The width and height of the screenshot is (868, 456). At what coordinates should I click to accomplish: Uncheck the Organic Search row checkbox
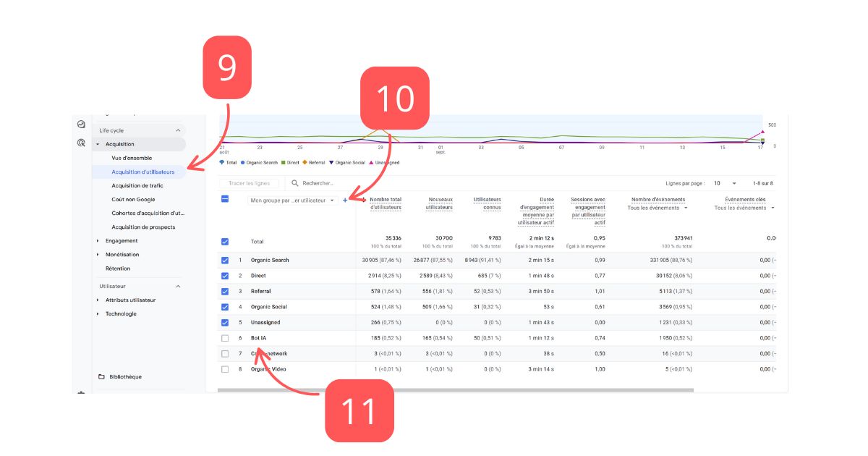(x=225, y=260)
